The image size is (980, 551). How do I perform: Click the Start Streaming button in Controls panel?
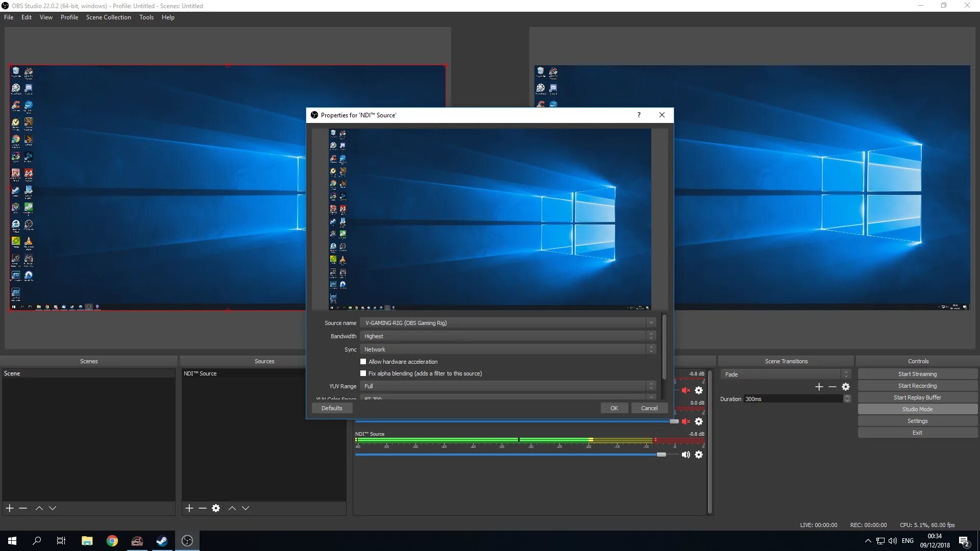(917, 373)
